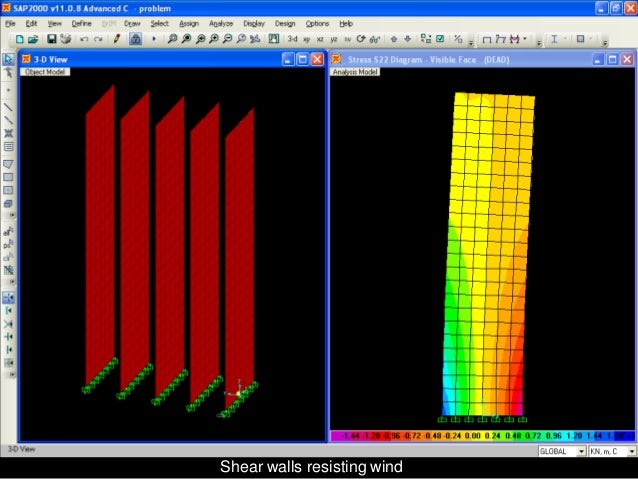Image resolution: width=638 pixels, height=479 pixels.
Task: Move up in list arrow
Action: pyautogui.click(x=393, y=39)
